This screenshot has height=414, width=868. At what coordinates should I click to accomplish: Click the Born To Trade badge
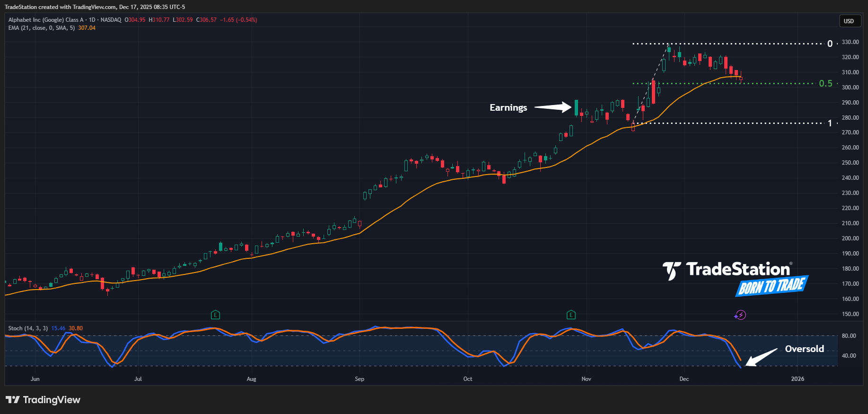click(x=772, y=286)
